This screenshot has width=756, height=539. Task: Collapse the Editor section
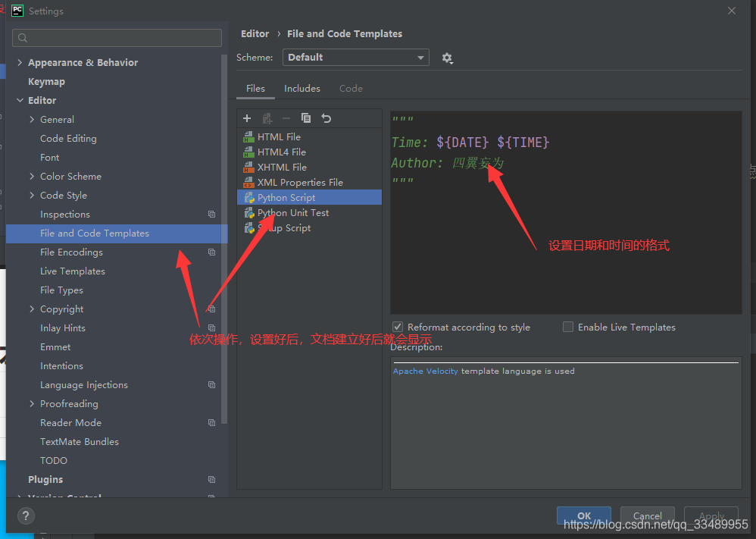tap(20, 100)
